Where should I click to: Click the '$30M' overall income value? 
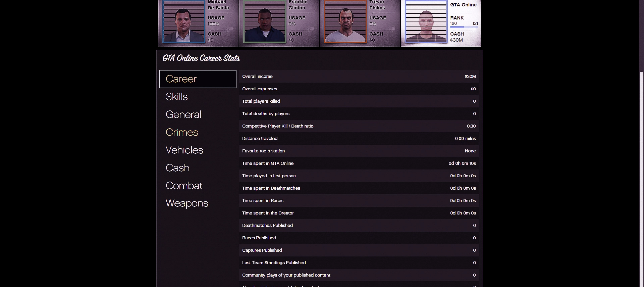pos(470,77)
